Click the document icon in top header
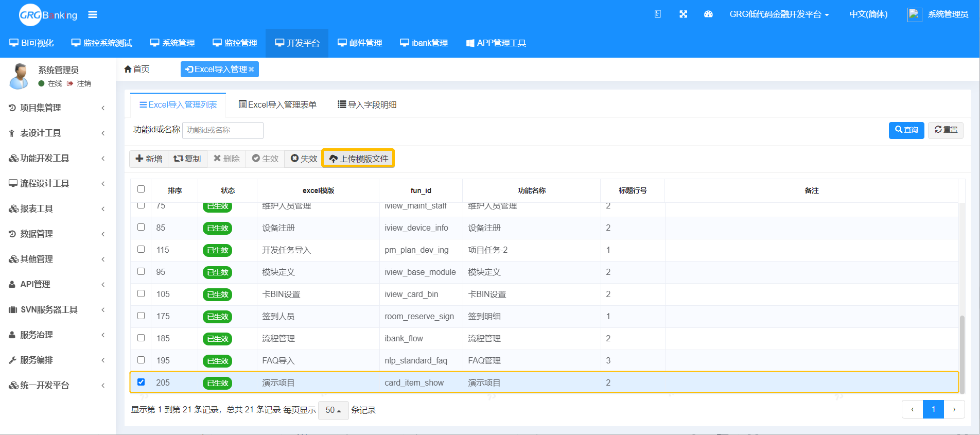 (x=657, y=14)
